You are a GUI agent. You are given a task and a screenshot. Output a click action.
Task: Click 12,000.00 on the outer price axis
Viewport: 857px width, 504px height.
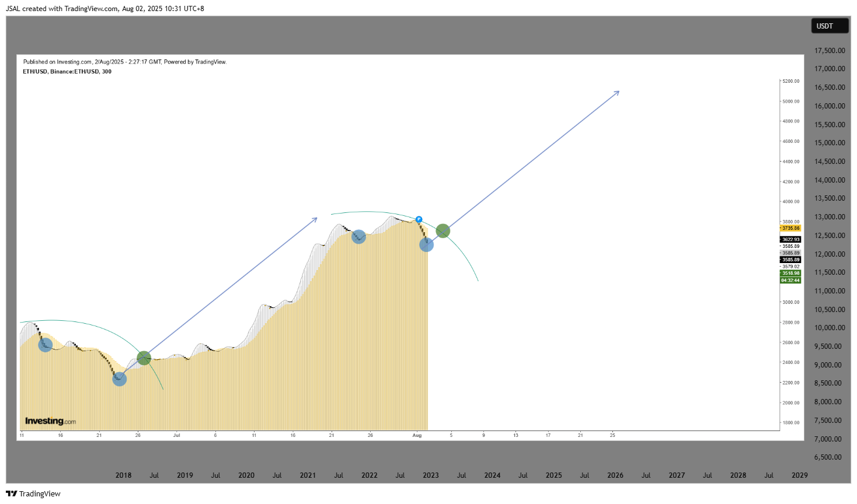coord(830,254)
